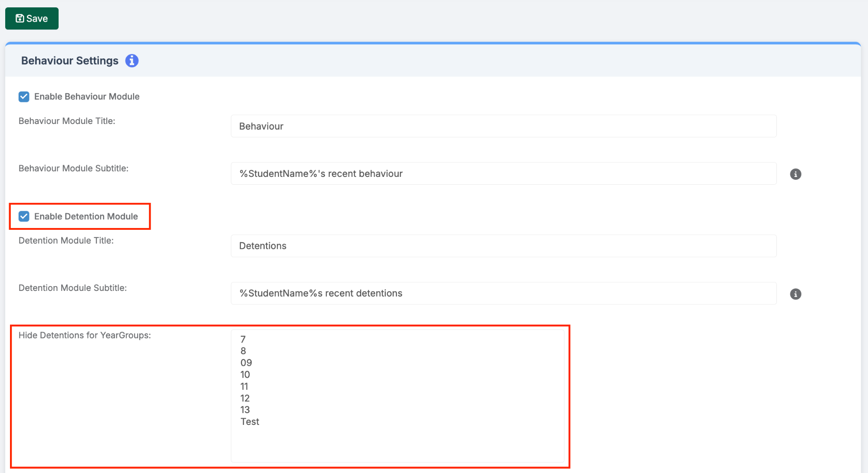
Task: Select year group 10 in the list
Action: [x=245, y=375]
